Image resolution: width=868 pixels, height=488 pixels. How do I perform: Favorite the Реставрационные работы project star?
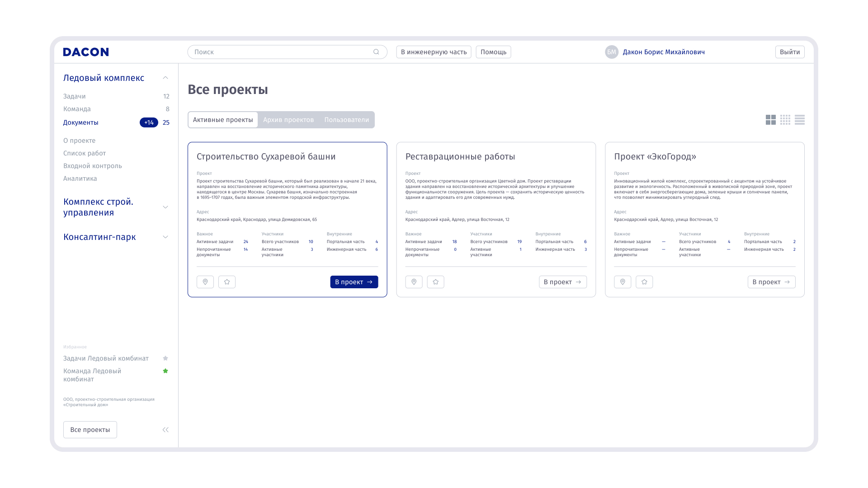pos(436,282)
